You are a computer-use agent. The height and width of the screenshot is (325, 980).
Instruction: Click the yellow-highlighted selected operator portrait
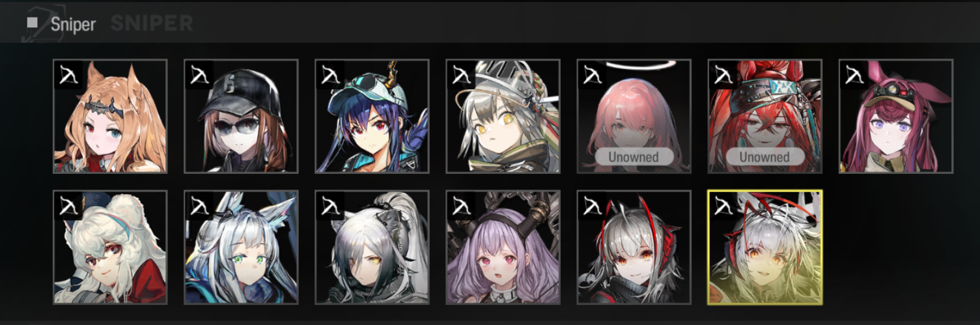pyautogui.click(x=764, y=247)
